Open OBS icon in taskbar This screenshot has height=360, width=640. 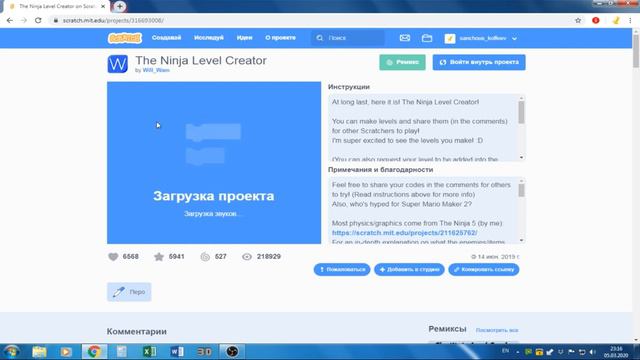(232, 351)
